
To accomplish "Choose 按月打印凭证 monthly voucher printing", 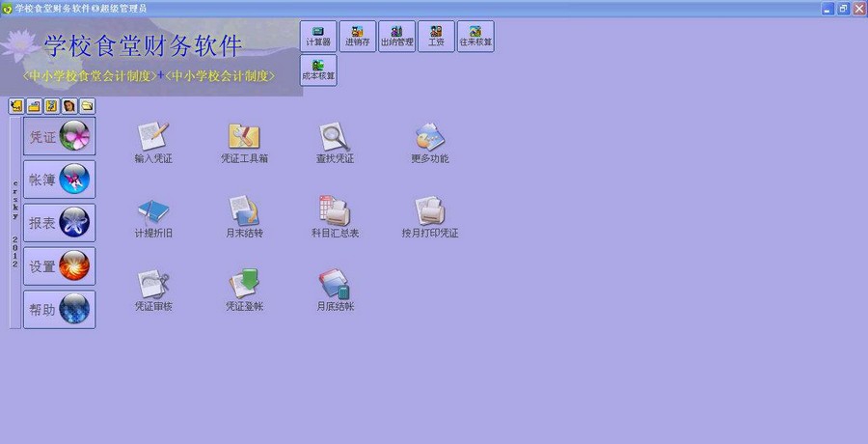I will coord(430,218).
